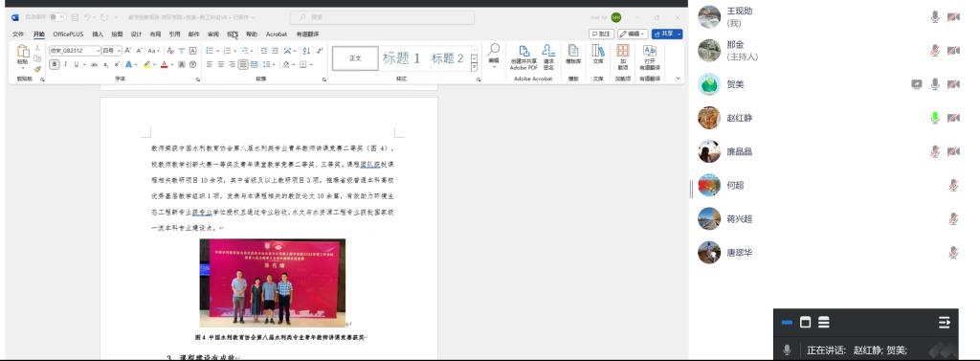The image size is (980, 361).
Task: Open the red font color swatch
Action: pyautogui.click(x=164, y=64)
